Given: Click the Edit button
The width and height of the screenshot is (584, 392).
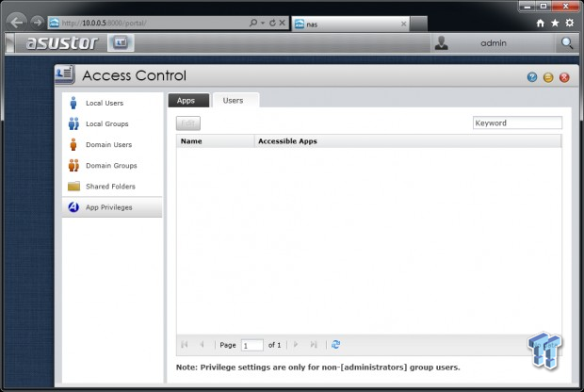Looking at the screenshot, I should pos(188,123).
